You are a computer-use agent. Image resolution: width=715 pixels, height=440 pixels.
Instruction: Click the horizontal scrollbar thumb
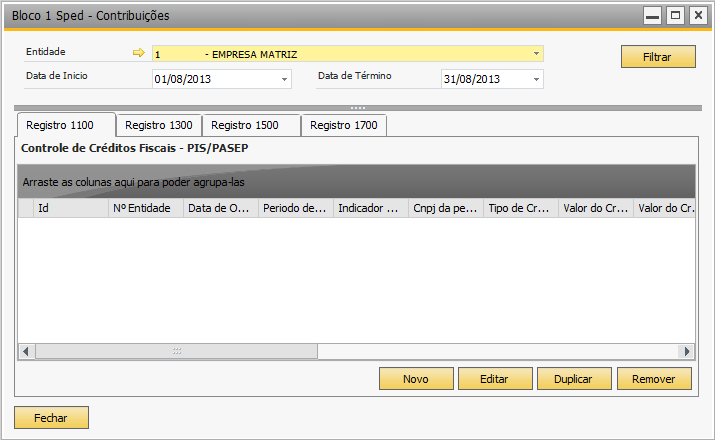[176, 352]
